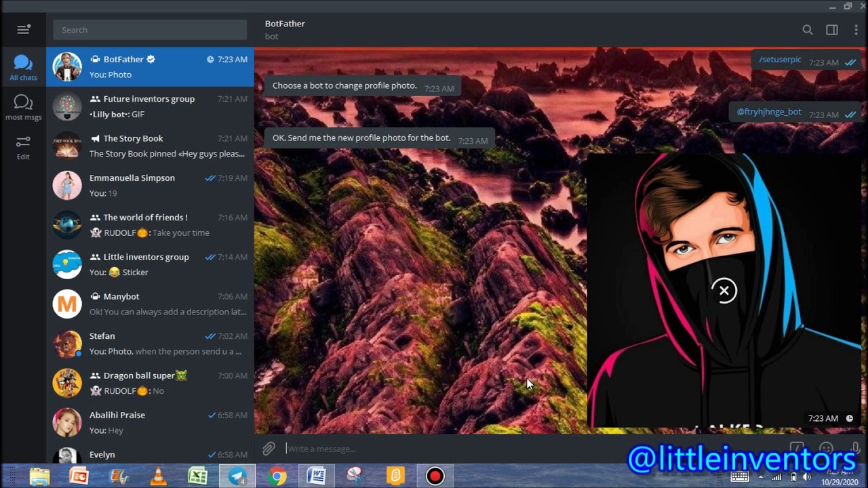The width and height of the screenshot is (868, 488).
Task: Open the Edit folders option
Action: click(x=23, y=147)
